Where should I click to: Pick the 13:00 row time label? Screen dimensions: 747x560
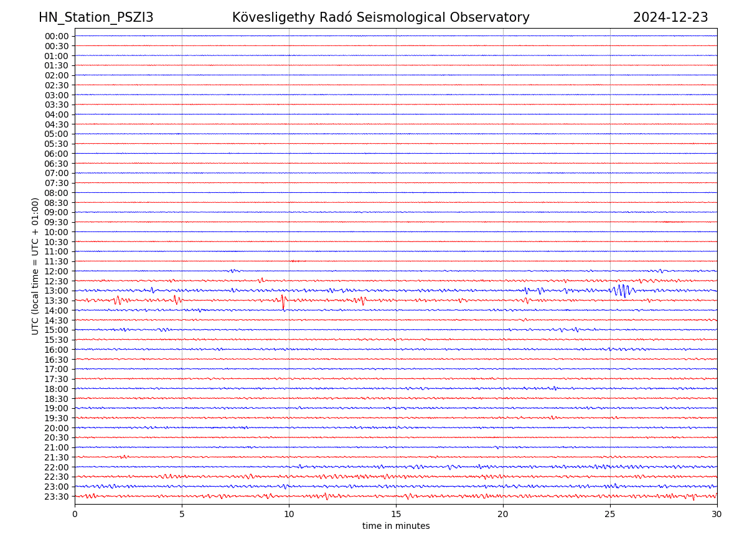[56, 291]
